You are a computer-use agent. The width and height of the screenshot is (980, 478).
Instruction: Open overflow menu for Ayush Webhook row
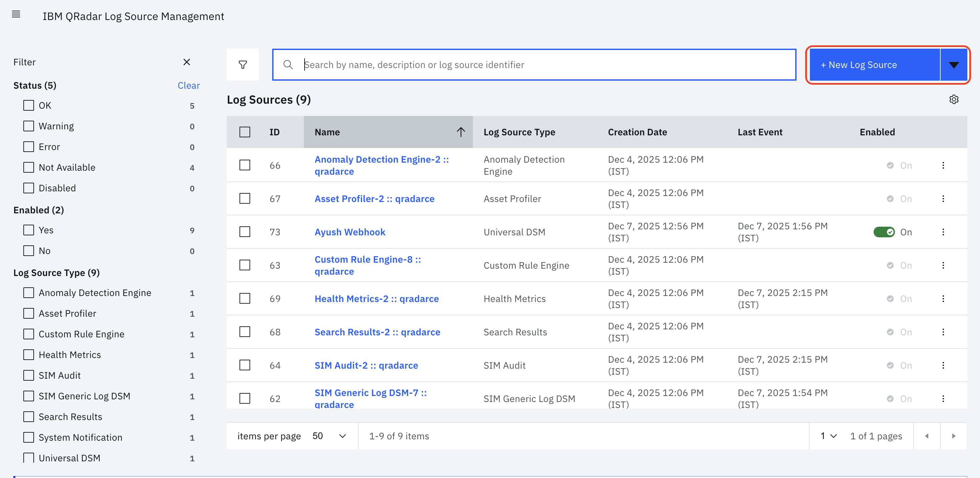coord(943,232)
